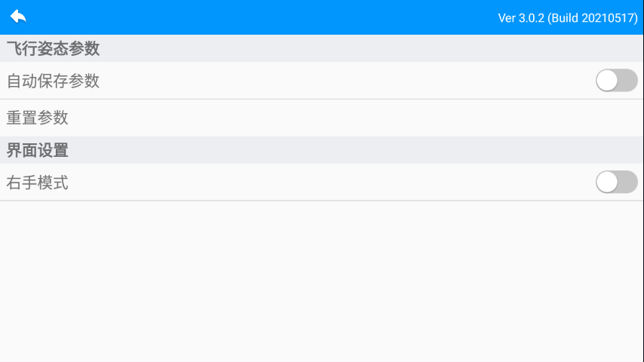Click the Build 20210517 text
This screenshot has width=644, height=362.
pos(594,18)
